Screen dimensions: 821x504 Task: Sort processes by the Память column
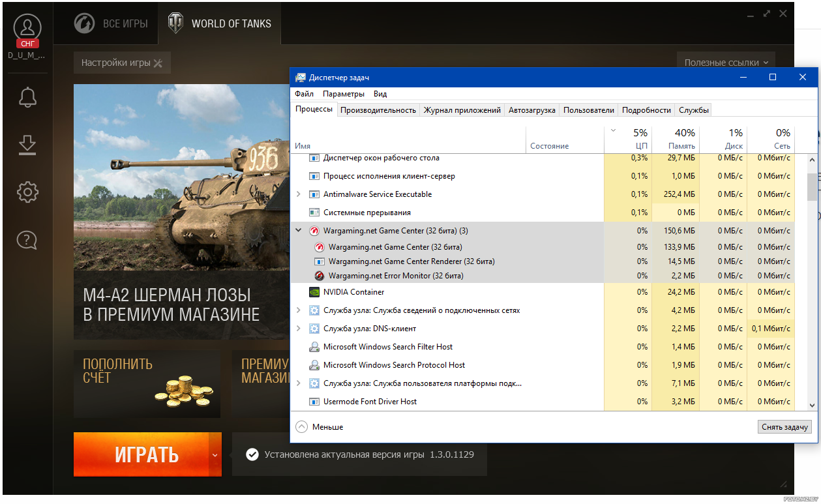[x=676, y=139]
